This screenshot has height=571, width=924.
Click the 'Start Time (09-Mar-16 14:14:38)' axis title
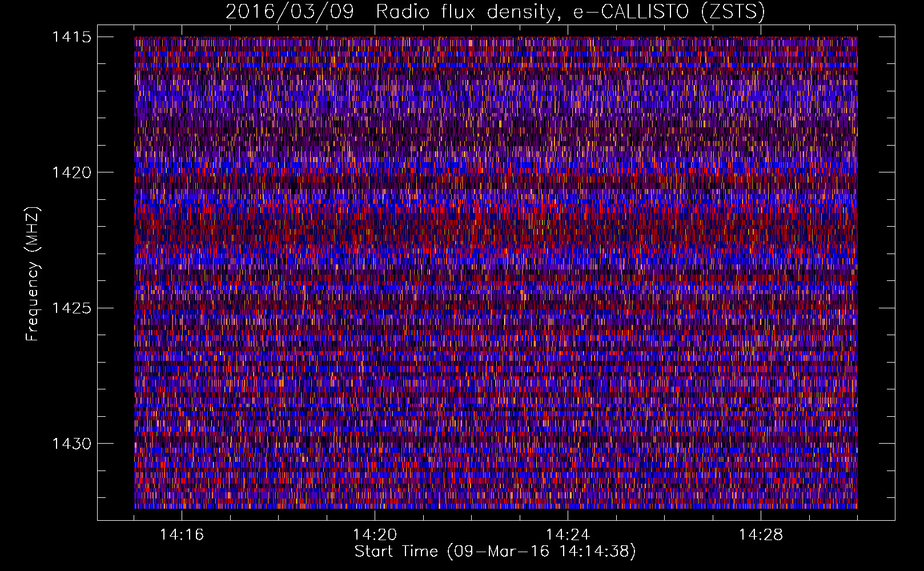coord(495,552)
